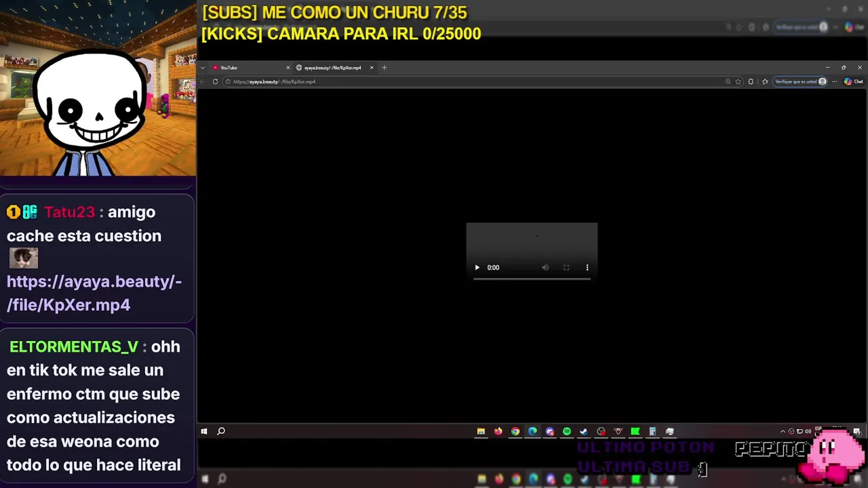
Task: Open the printer-like app in taskbar
Action: [x=670, y=431]
